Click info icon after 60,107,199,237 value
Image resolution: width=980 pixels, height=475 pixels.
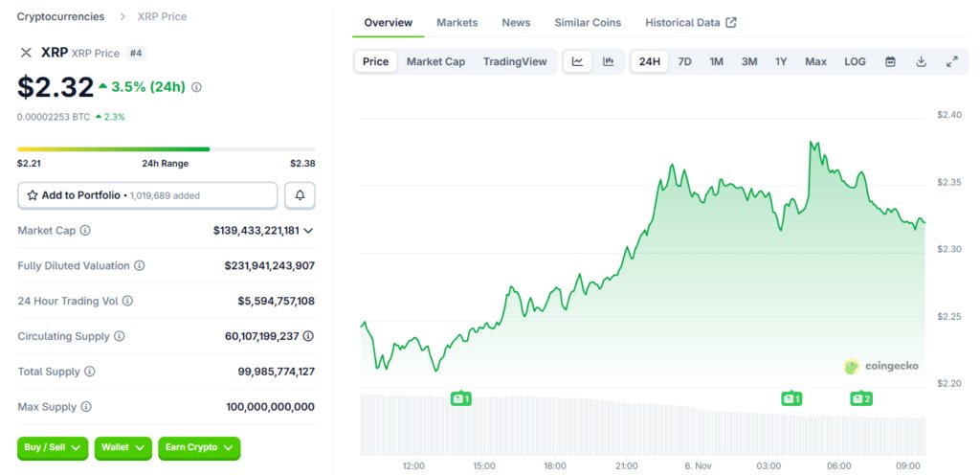tap(308, 336)
